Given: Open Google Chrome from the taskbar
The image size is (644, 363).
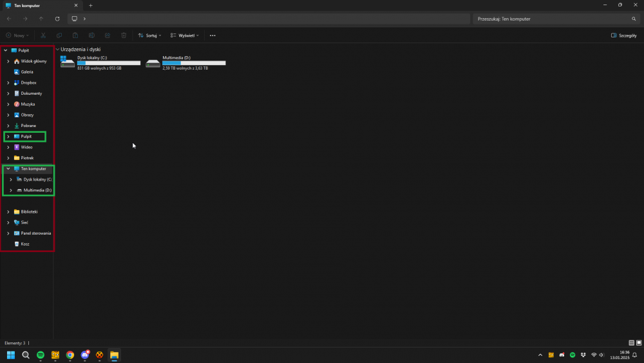Looking at the screenshot, I should [x=70, y=355].
